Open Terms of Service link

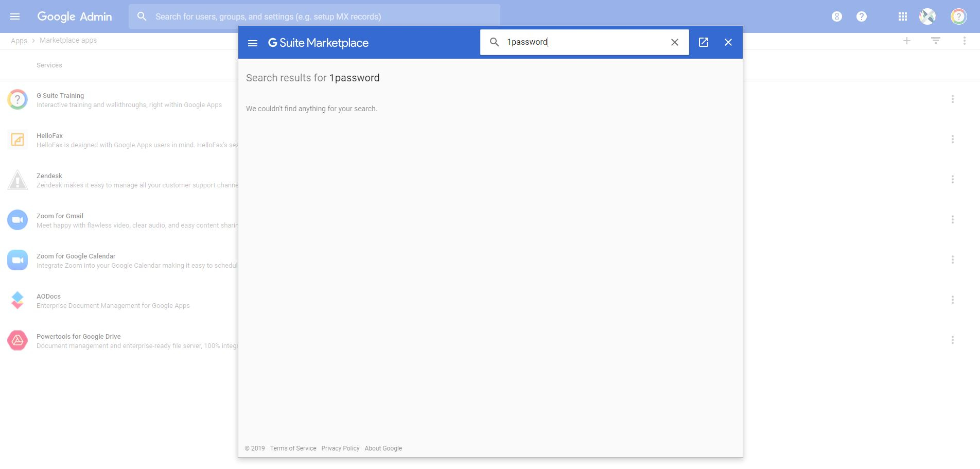point(293,448)
